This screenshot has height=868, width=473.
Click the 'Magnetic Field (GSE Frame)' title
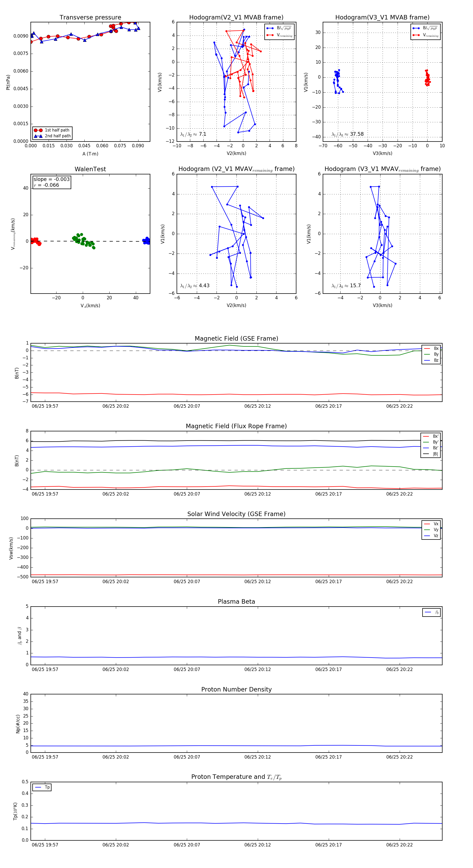236,339
